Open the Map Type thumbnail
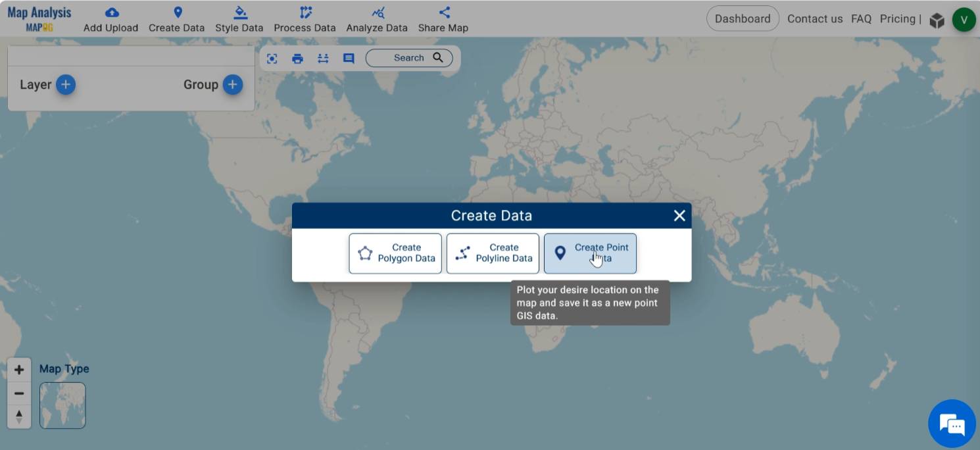This screenshot has width=980, height=450. pos(62,405)
